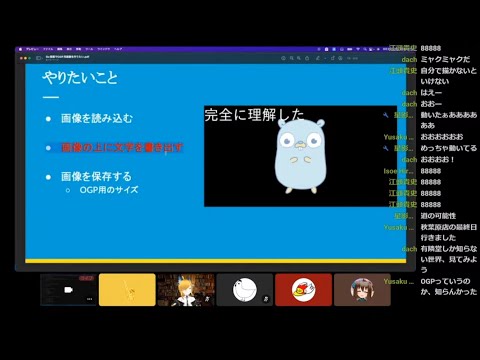Click the zoom out magnifier icon
The image size is (480, 360).
pyautogui.click(x=292, y=58)
